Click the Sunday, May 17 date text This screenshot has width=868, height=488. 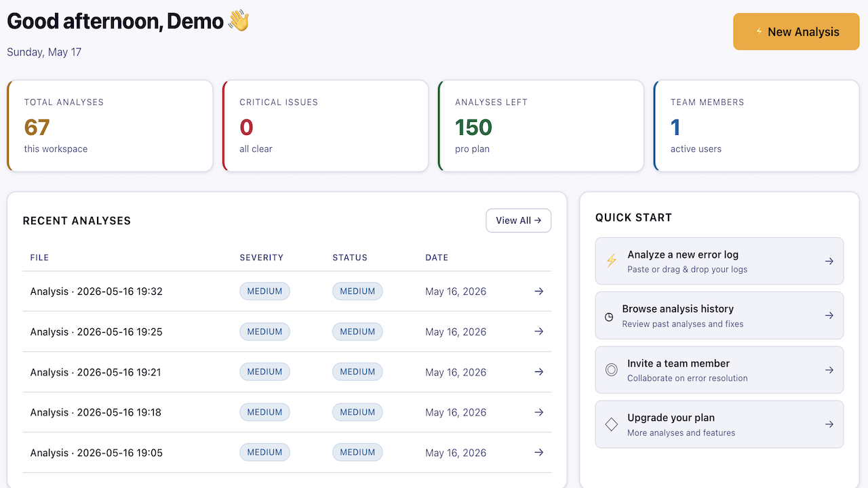pyautogui.click(x=44, y=52)
